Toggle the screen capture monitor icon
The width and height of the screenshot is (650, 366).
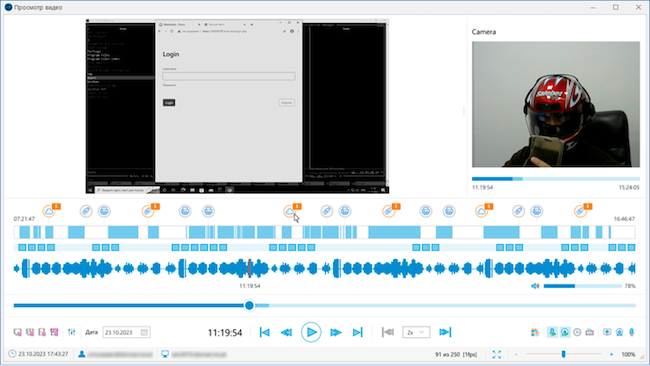point(607,332)
